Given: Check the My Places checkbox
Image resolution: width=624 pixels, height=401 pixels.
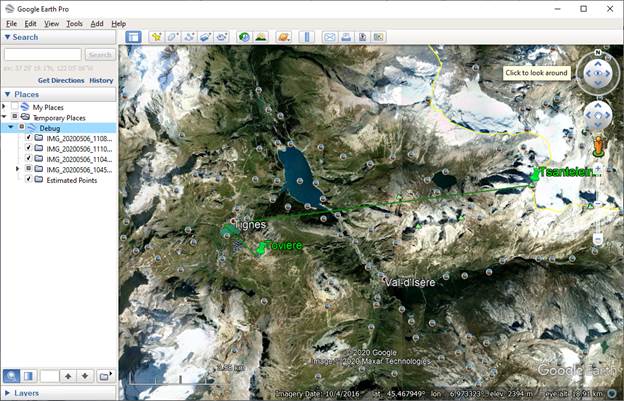Looking at the screenshot, I should click(x=15, y=107).
